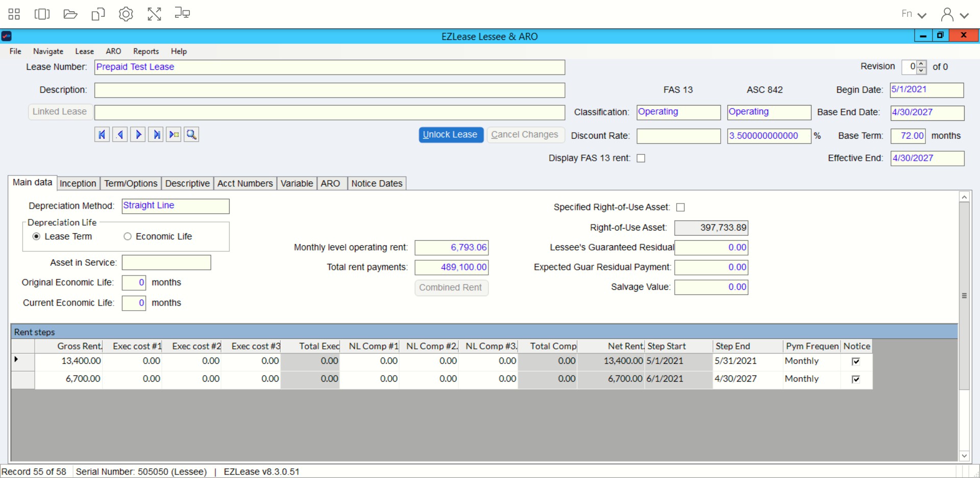
Task: Open the four-squares grid icon in top bar
Action: pyautogui.click(x=14, y=14)
